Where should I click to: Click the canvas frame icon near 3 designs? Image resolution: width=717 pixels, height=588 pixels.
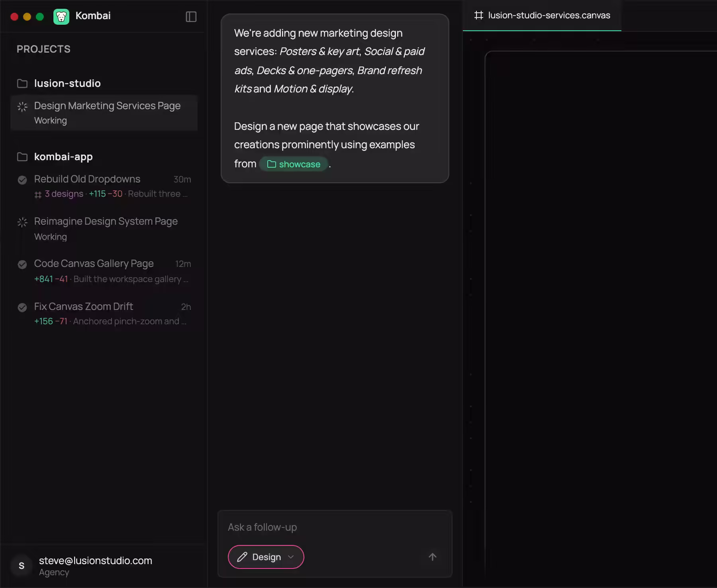coord(38,194)
